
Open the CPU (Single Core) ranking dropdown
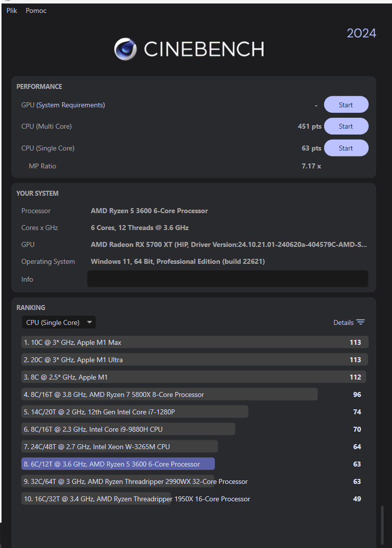click(x=59, y=322)
